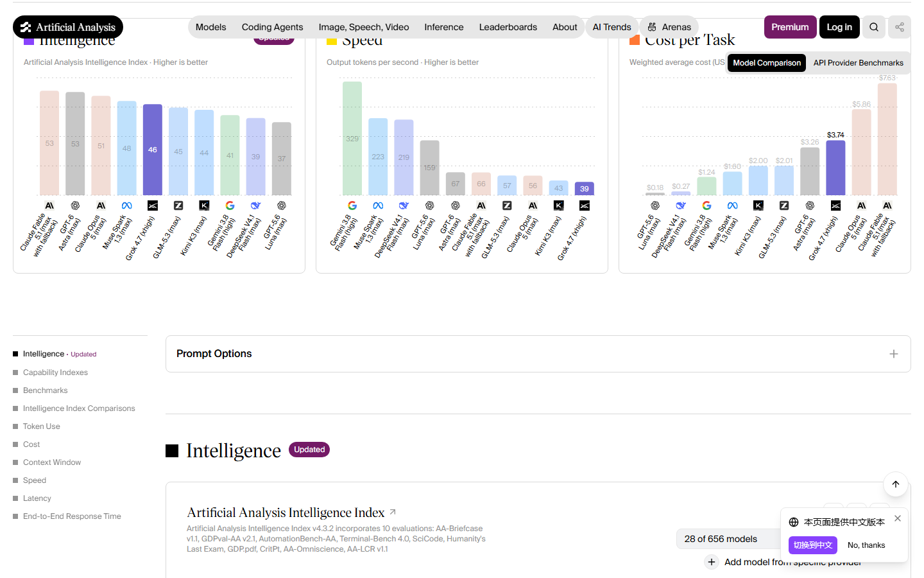
Task: Click the Grok 4.7 bar showing 46
Action: point(153,150)
